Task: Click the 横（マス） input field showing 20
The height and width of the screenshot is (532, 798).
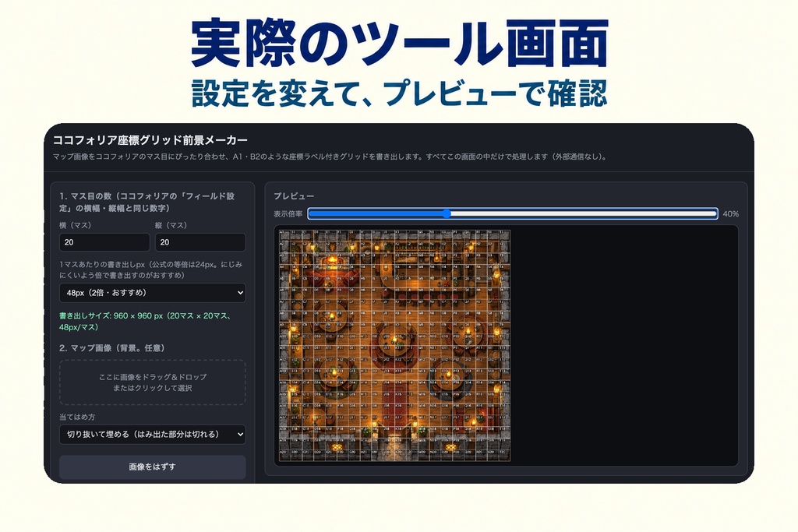Action: 104,242
